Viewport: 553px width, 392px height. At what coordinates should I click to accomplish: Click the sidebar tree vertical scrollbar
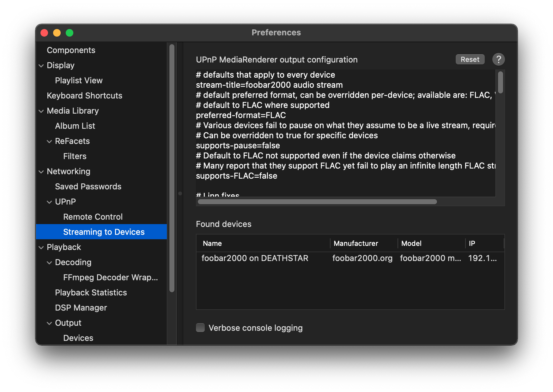tap(172, 169)
